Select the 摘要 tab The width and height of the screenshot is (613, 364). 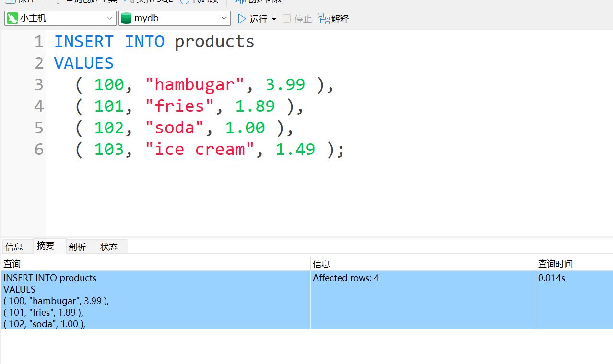click(x=46, y=246)
